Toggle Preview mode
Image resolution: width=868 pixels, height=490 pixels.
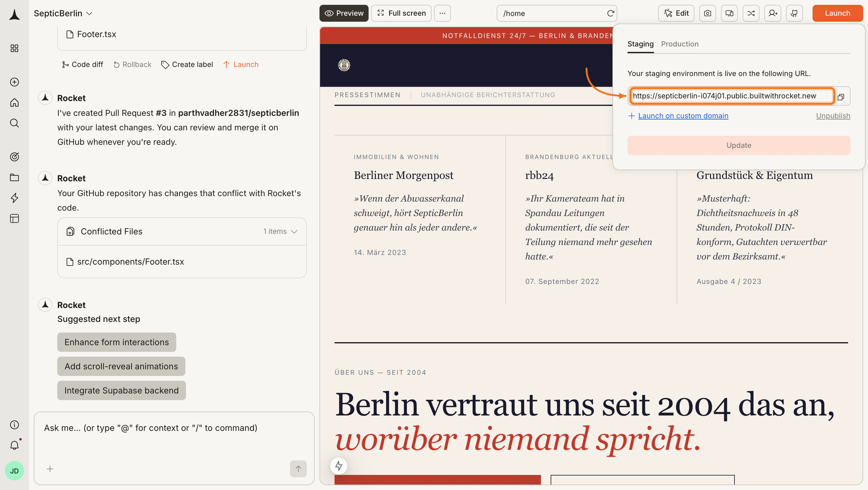[344, 13]
